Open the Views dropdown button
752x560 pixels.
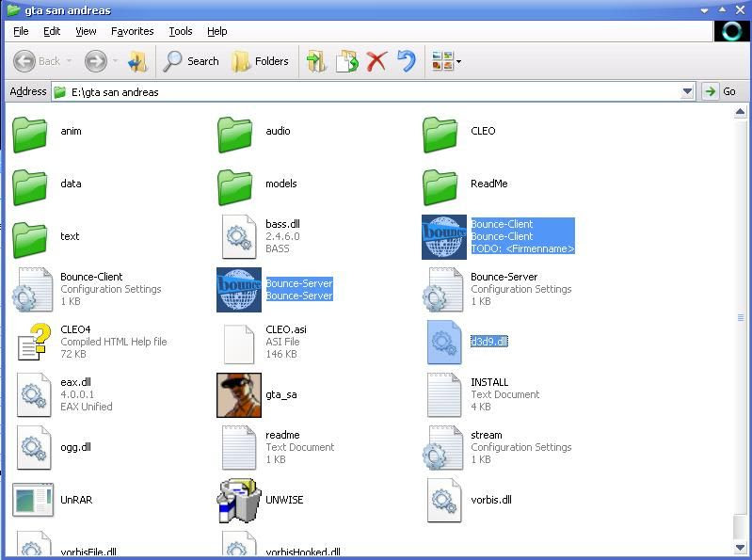(446, 61)
